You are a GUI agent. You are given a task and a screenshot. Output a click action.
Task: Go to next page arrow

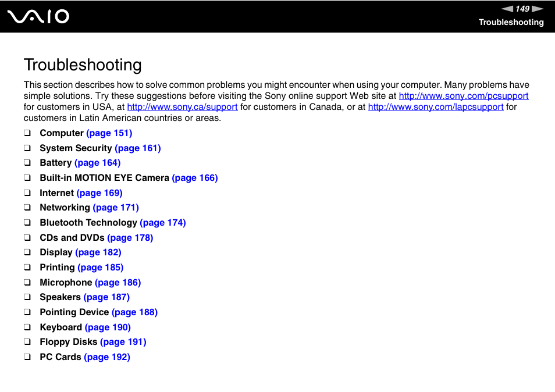(x=538, y=9)
